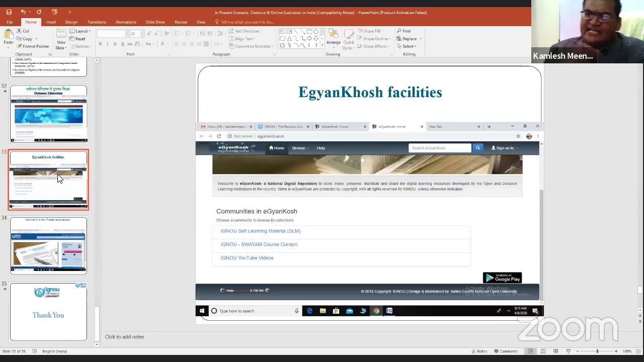Open the Customize Quick Access Toolbar arrow
The image size is (644, 362).
point(69,12)
